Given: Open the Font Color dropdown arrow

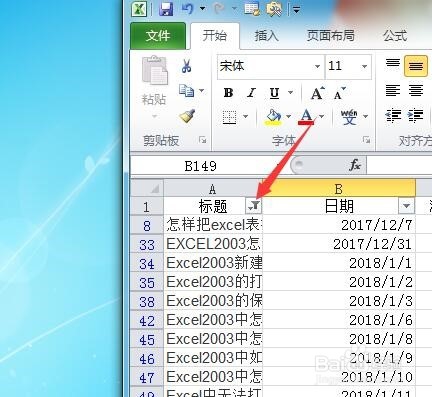Looking at the screenshot, I should click(321, 116).
